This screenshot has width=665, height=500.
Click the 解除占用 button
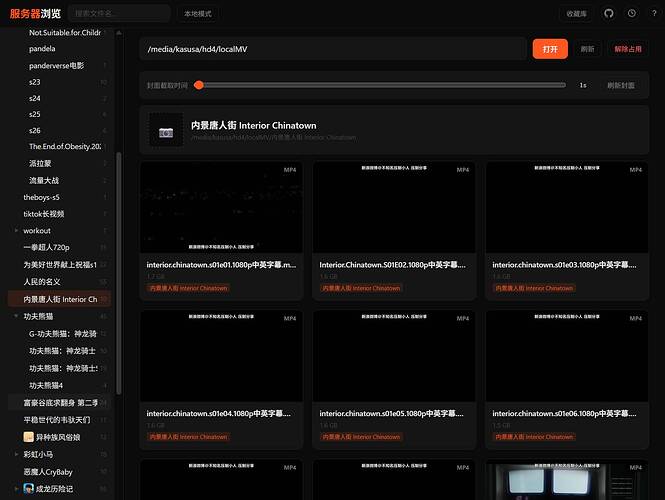click(628, 49)
